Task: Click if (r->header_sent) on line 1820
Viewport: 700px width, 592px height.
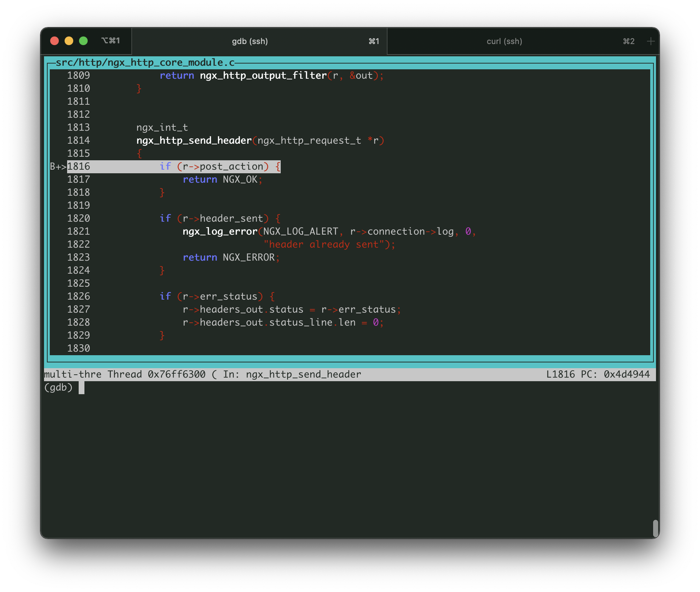Action: point(220,218)
